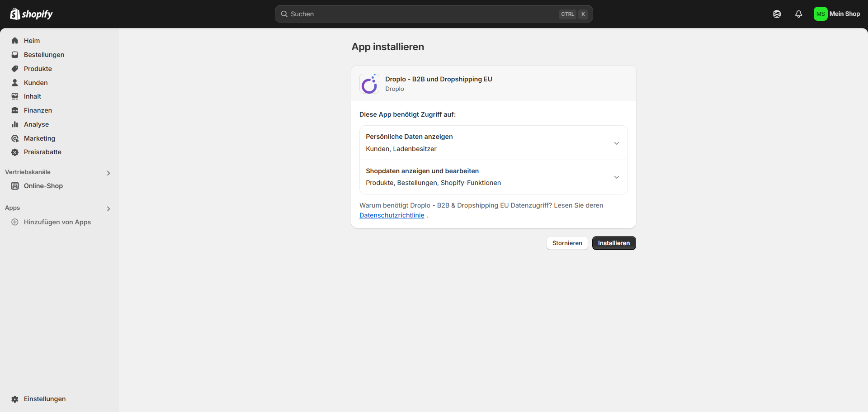
Task: Click the Marketing target icon
Action: pos(15,138)
